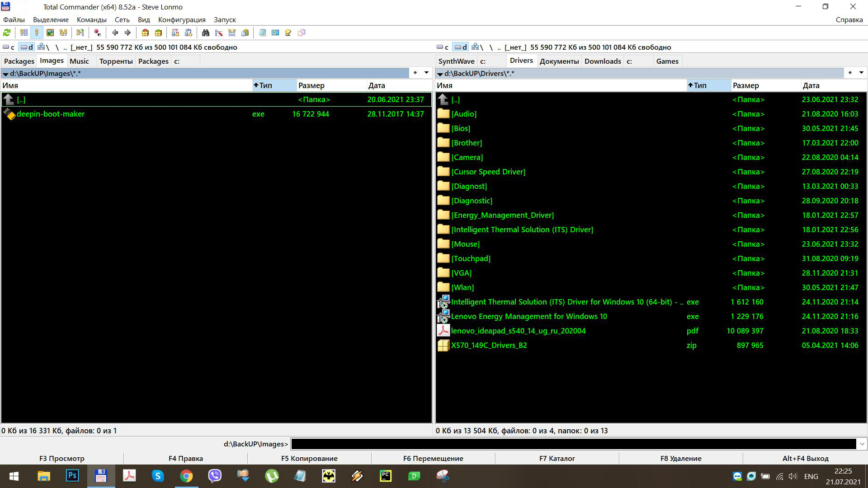Expand the right panel path dropdown
The height and width of the screenshot is (488, 868).
(x=440, y=73)
